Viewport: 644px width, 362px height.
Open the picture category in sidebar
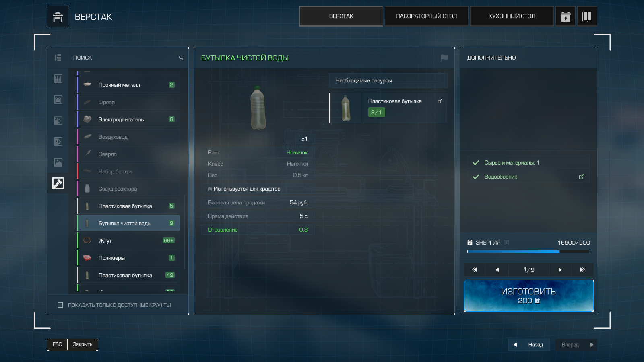pyautogui.click(x=58, y=162)
